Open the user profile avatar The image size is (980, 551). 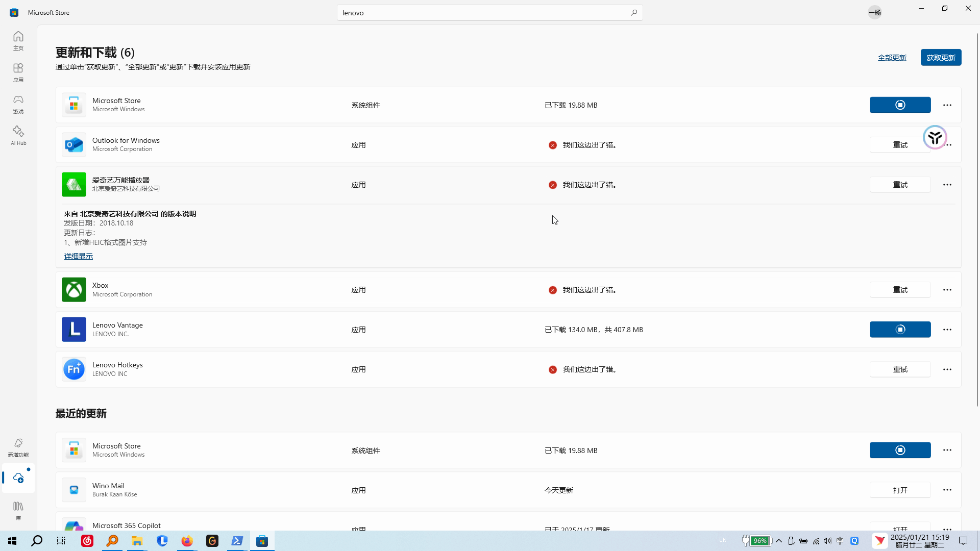(x=875, y=13)
